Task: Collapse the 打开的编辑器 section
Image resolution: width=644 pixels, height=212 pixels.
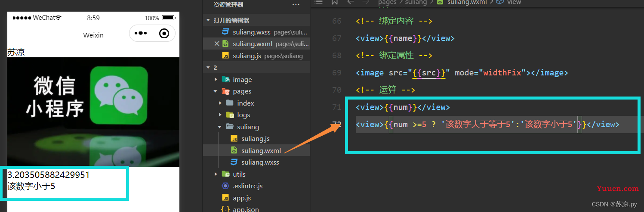Action: point(209,20)
